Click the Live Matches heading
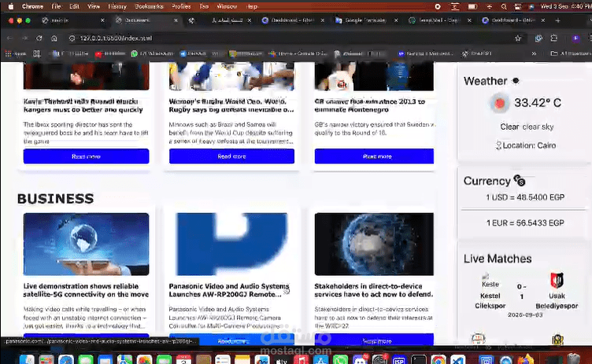Viewport: 592px width, 364px height. pyautogui.click(x=498, y=259)
